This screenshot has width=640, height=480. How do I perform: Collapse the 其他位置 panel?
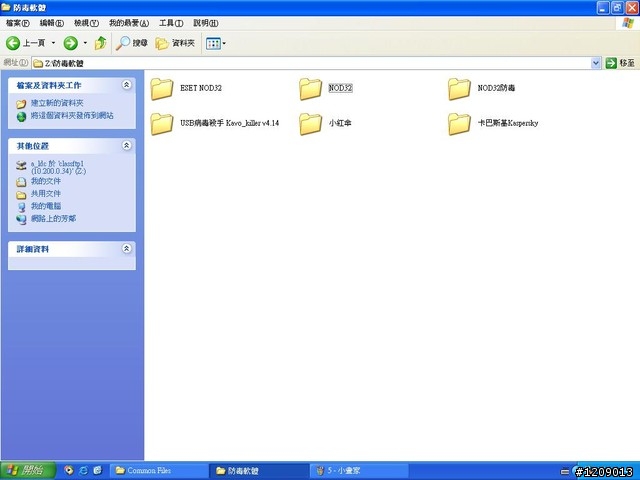127,145
